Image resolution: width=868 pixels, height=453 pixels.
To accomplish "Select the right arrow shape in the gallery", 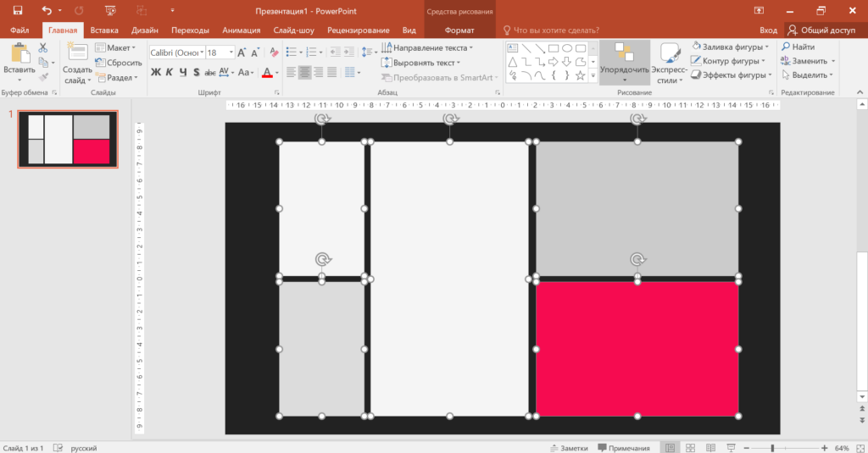I will 553,62.
